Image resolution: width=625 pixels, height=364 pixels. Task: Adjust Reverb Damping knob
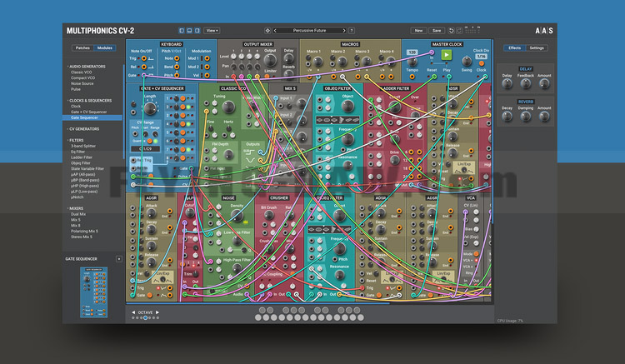525,116
